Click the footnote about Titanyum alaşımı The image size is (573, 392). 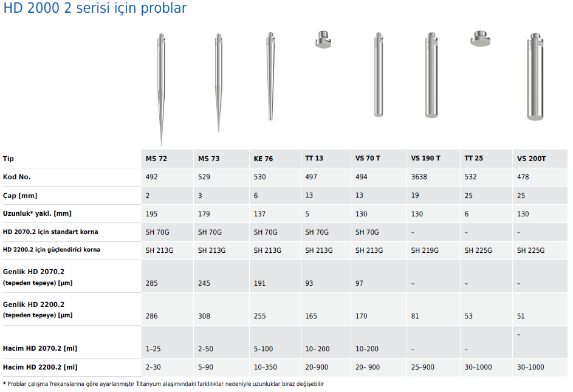163,384
